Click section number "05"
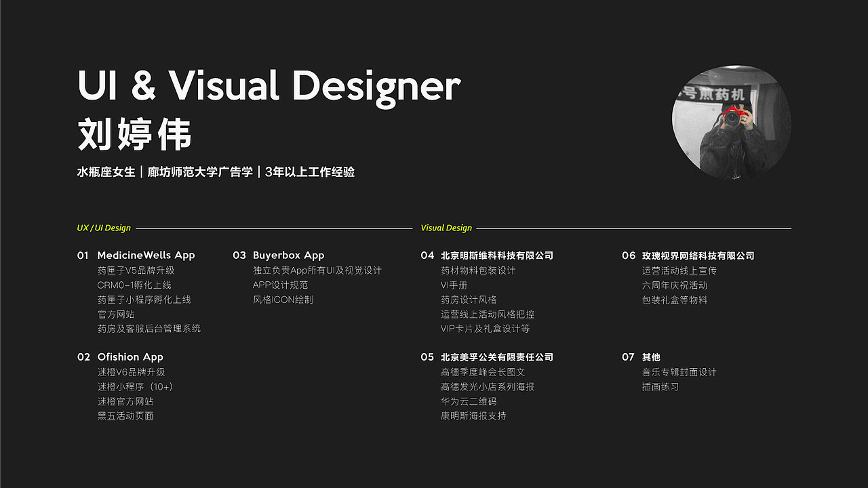This screenshot has width=868, height=488. click(x=427, y=357)
